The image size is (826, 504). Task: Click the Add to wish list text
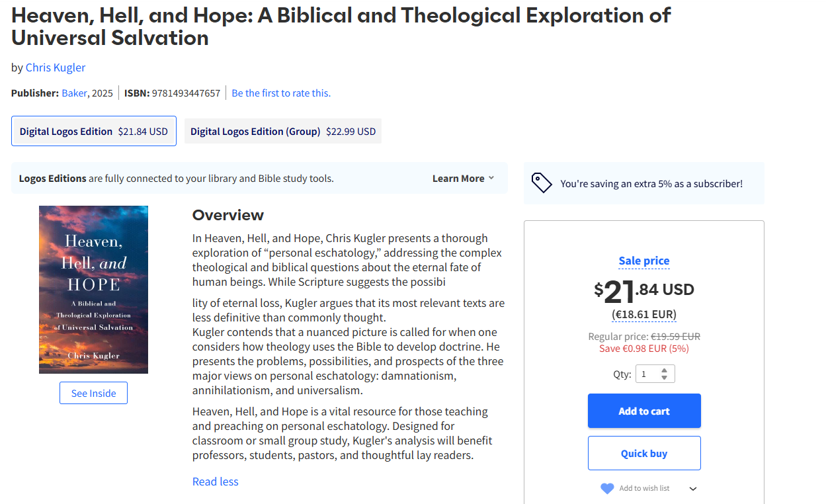(x=644, y=489)
